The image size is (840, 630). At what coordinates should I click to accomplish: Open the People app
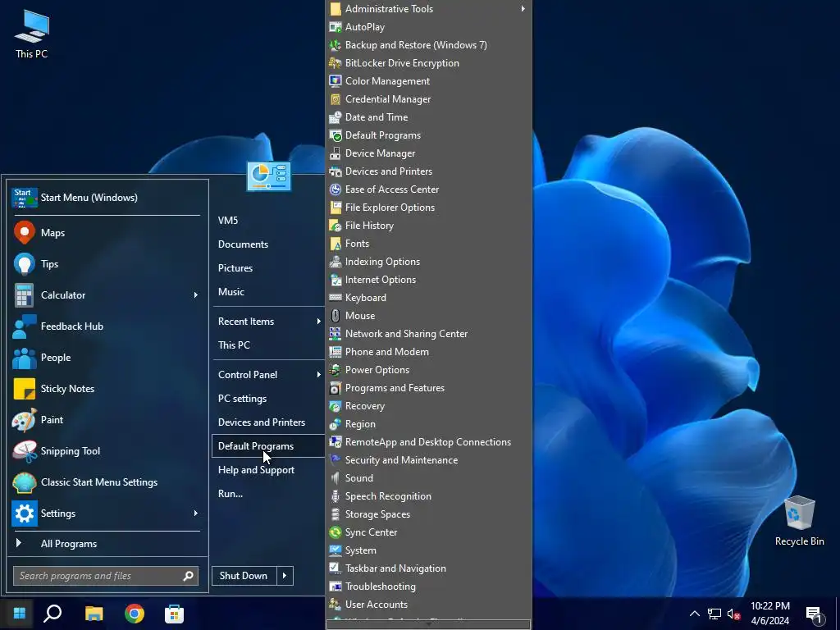(106, 358)
